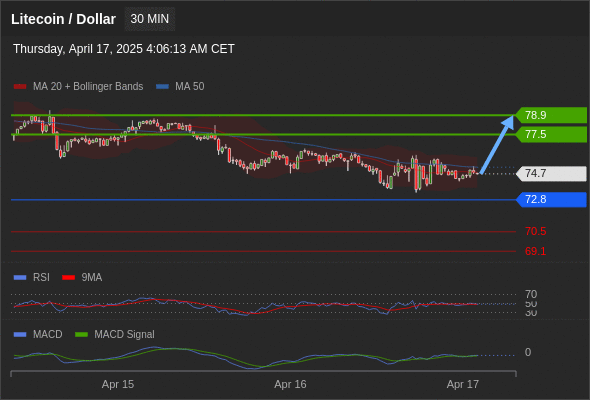Click the MACD legend label
The height and width of the screenshot is (400, 590).
tap(48, 334)
